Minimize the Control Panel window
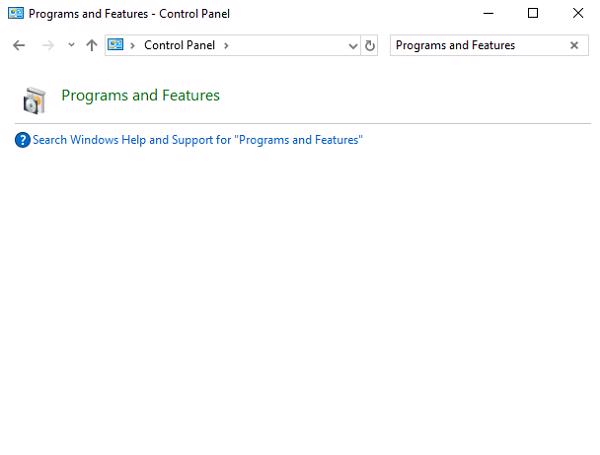The width and height of the screenshot is (600, 455). point(488,14)
